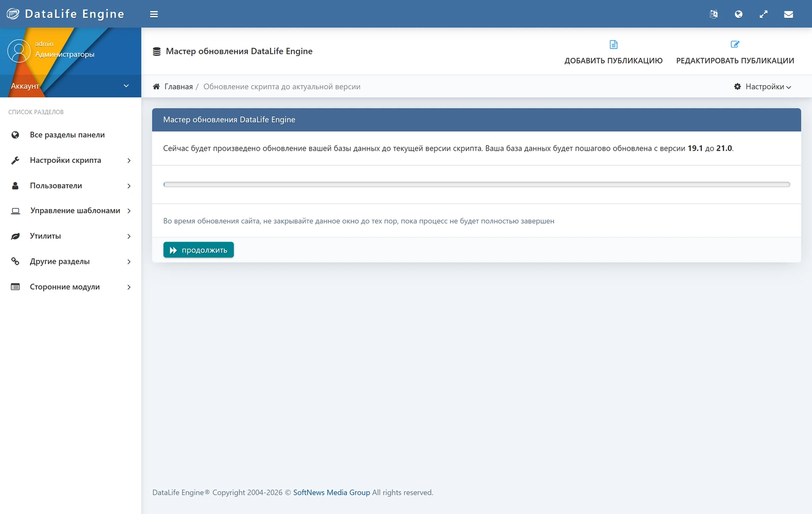The image size is (812, 514).
Task: Click the panel header Мастер обновления DataLife Engine
Action: click(x=477, y=120)
